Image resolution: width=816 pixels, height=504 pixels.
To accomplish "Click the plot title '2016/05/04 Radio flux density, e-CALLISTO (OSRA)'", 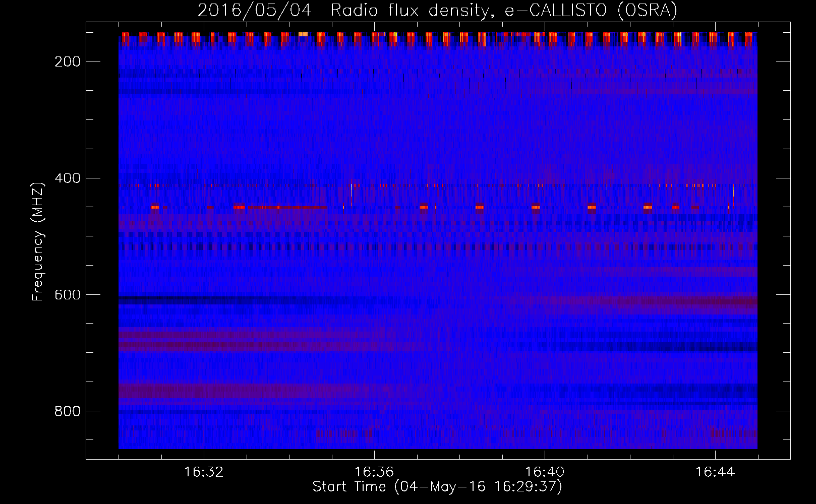I will coord(437,10).
